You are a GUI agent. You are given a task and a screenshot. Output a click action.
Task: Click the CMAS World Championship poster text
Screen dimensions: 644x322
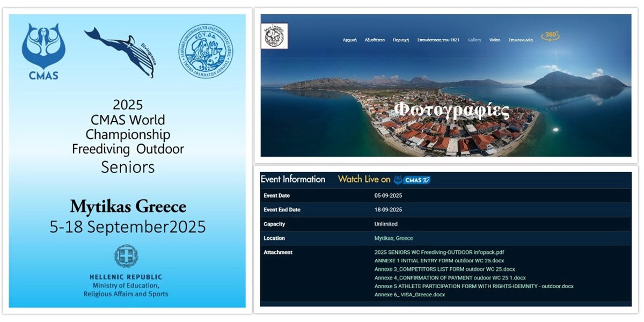128,127
